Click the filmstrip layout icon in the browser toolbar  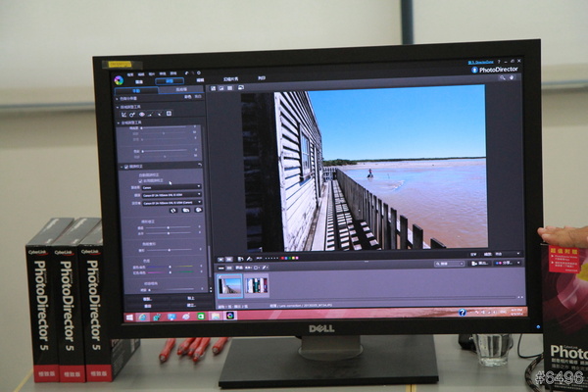click(220, 268)
